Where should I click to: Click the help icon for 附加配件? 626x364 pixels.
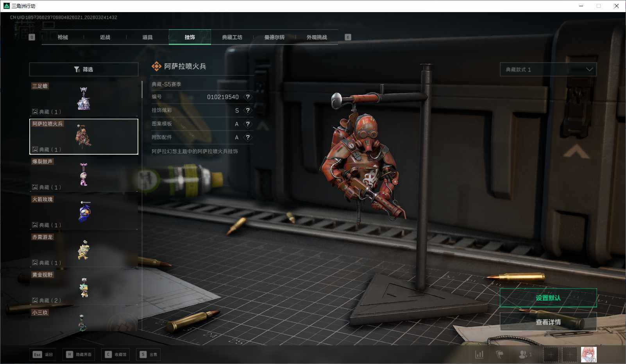tap(248, 137)
